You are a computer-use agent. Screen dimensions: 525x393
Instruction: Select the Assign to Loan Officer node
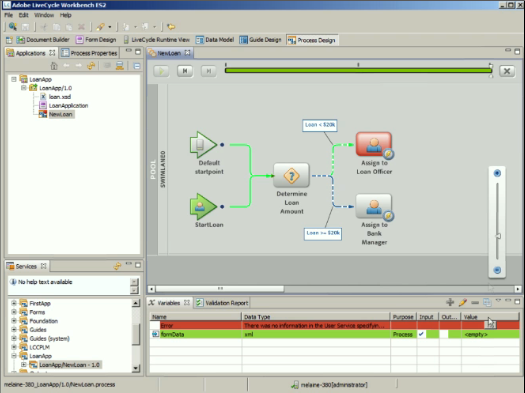374,144
